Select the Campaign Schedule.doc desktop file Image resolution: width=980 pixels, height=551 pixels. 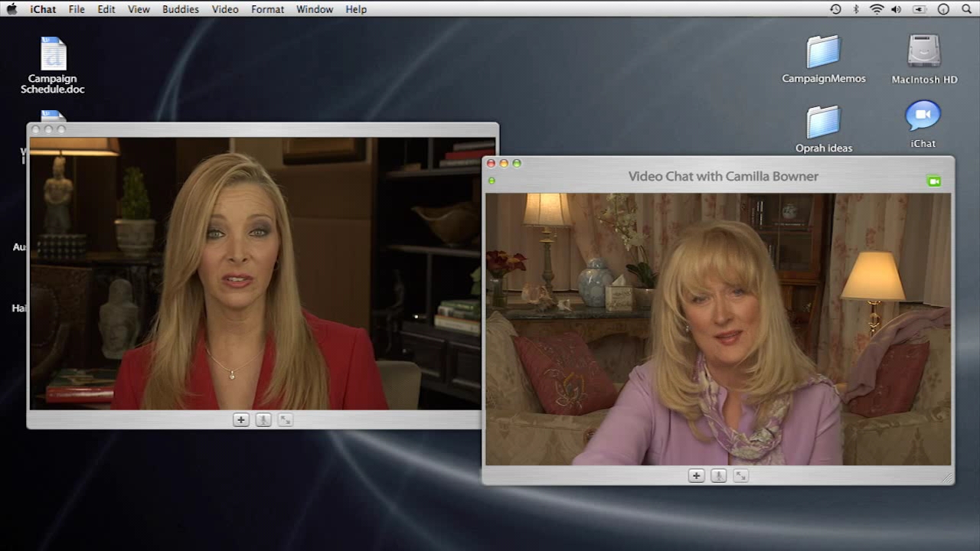click(x=53, y=66)
